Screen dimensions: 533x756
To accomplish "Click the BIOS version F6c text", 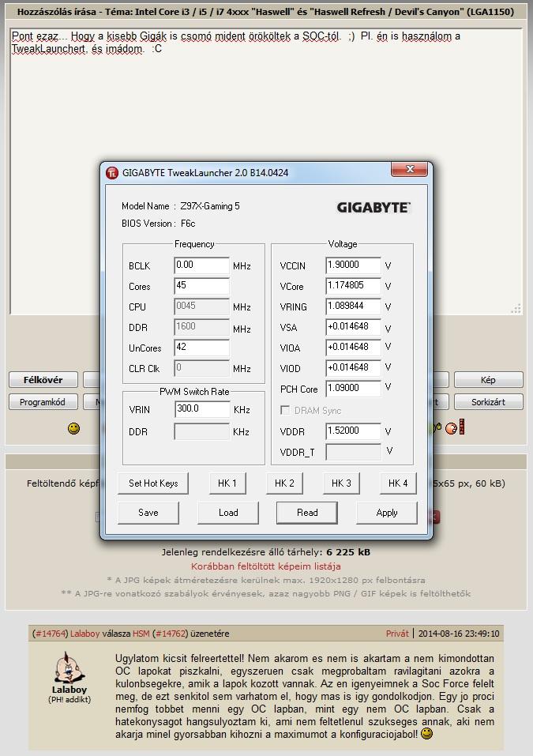I will point(188,224).
